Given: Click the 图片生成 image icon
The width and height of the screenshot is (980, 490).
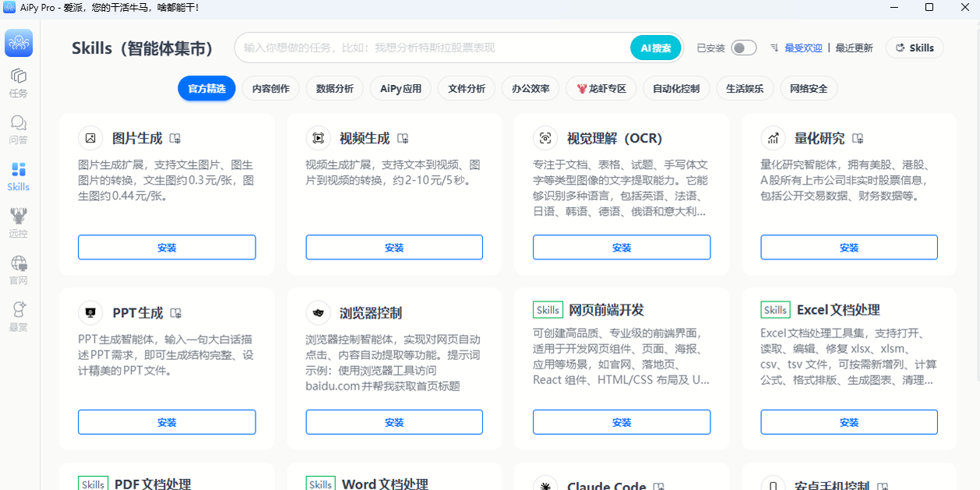Looking at the screenshot, I should click(90, 138).
